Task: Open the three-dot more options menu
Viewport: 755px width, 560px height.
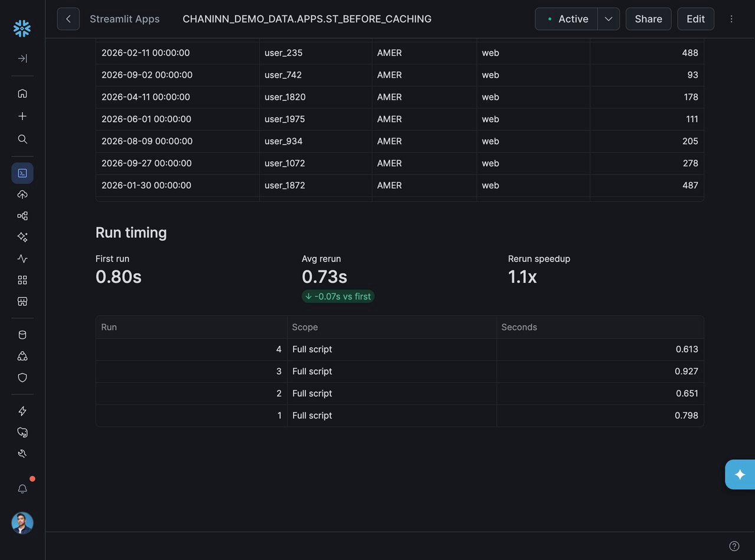Action: tap(731, 19)
